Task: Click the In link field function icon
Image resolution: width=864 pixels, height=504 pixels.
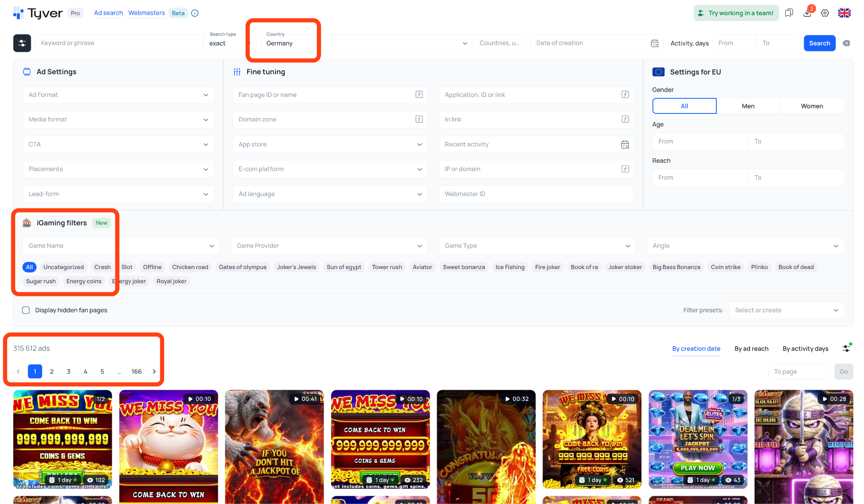Action: point(625,119)
